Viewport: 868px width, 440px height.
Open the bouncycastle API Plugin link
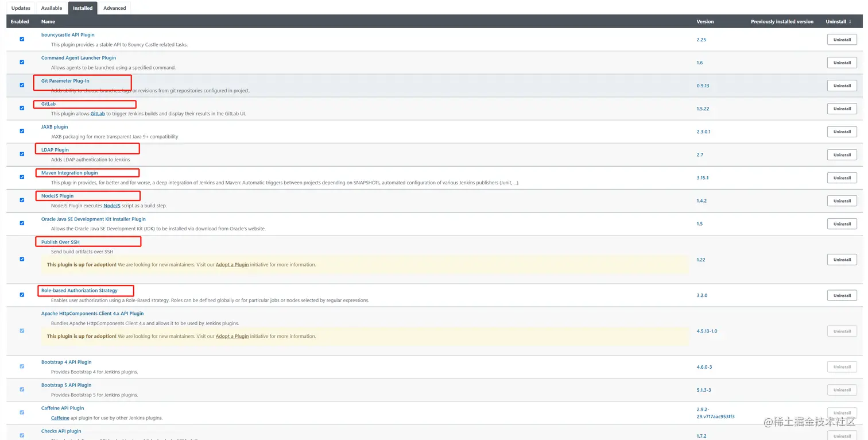click(68, 35)
